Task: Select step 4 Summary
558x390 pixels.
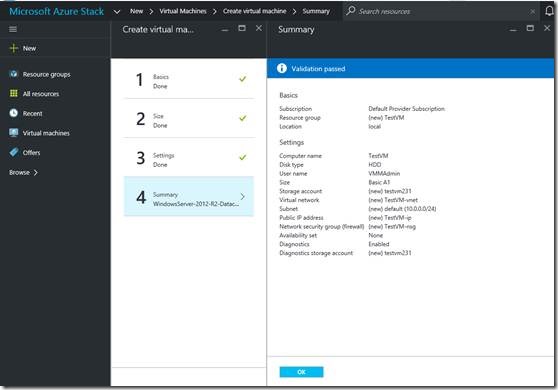Action: (x=189, y=196)
